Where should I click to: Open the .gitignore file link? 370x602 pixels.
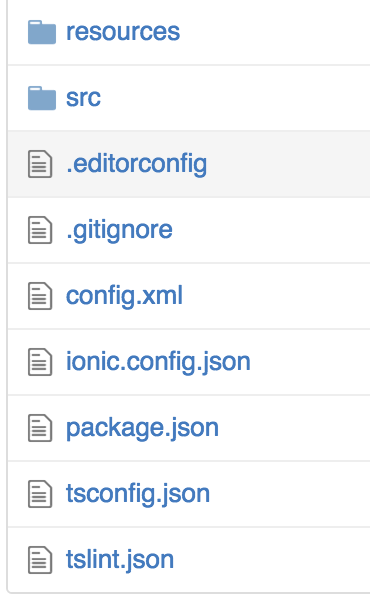(119, 231)
